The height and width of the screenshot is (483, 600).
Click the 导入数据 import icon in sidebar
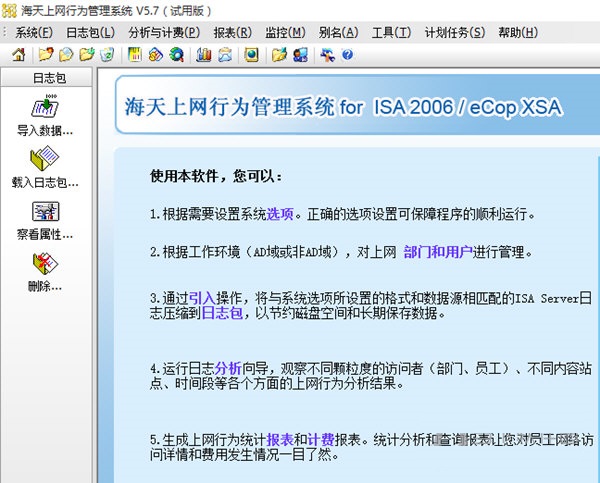(x=45, y=106)
